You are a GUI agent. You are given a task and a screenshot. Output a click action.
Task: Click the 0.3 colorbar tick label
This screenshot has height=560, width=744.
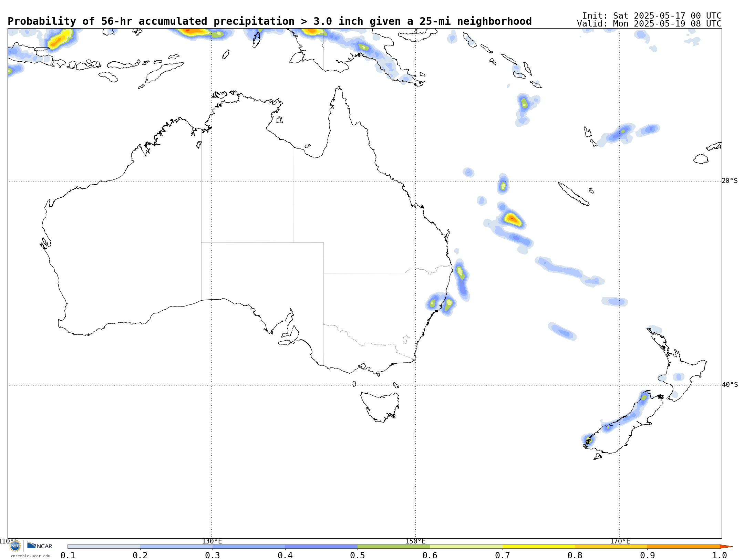coord(213,555)
